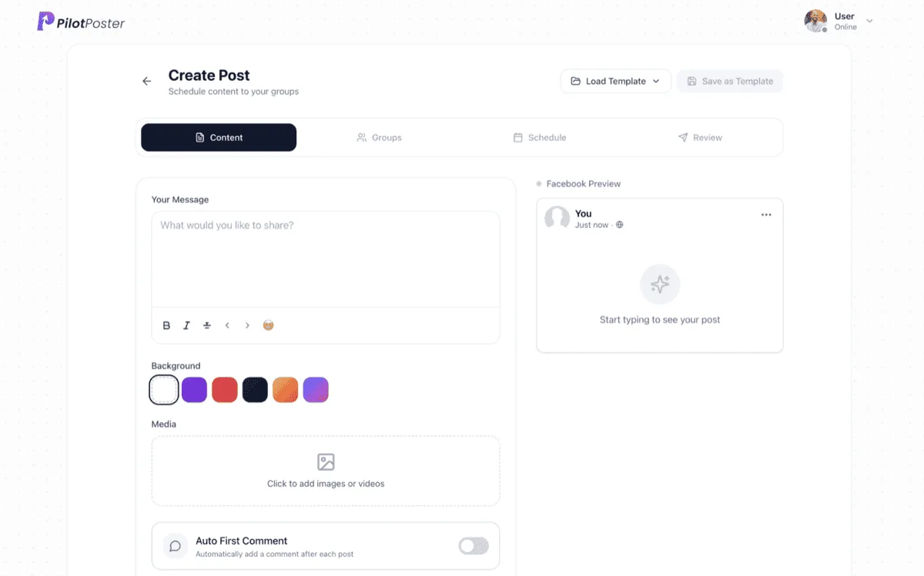Click "Schedule content to your groups" subtitle
Screen dimensions: 924x576
coord(233,92)
